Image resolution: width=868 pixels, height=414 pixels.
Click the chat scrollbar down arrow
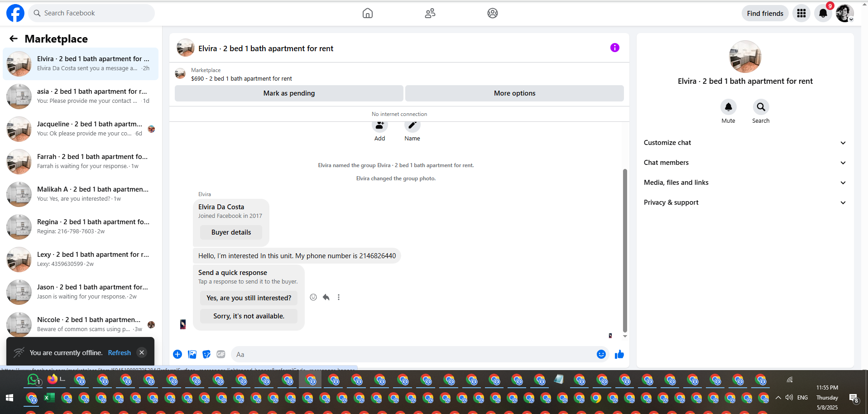point(625,336)
